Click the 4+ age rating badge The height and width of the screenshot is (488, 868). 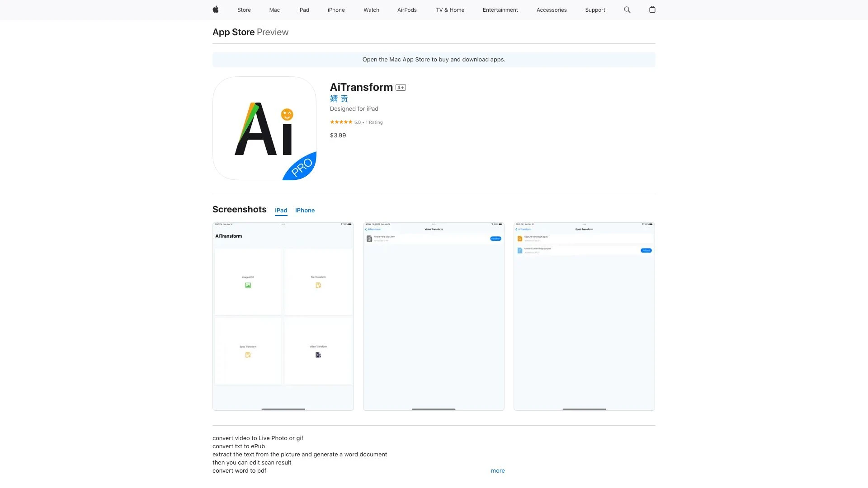point(400,87)
